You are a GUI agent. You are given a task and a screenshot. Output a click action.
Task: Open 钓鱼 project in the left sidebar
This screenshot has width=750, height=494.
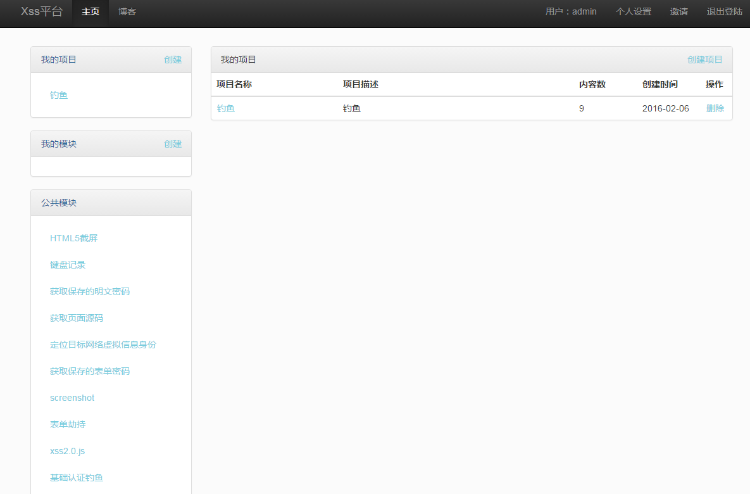[59, 96]
